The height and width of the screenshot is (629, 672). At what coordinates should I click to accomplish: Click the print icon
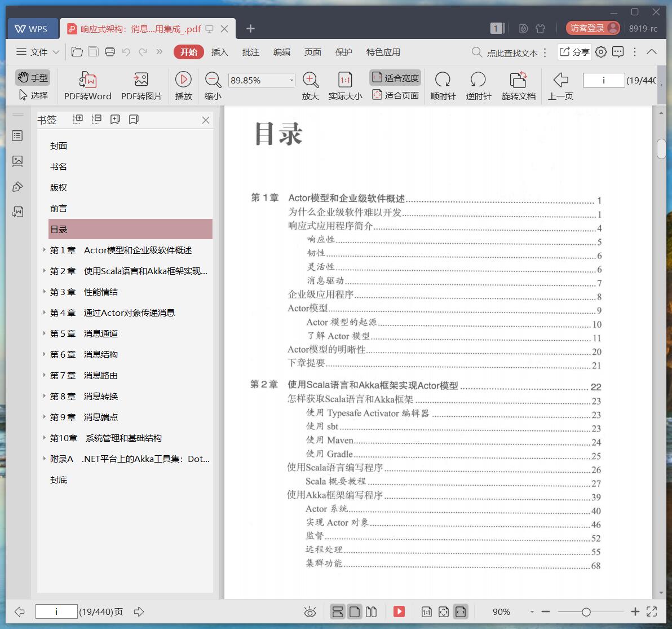pos(110,52)
